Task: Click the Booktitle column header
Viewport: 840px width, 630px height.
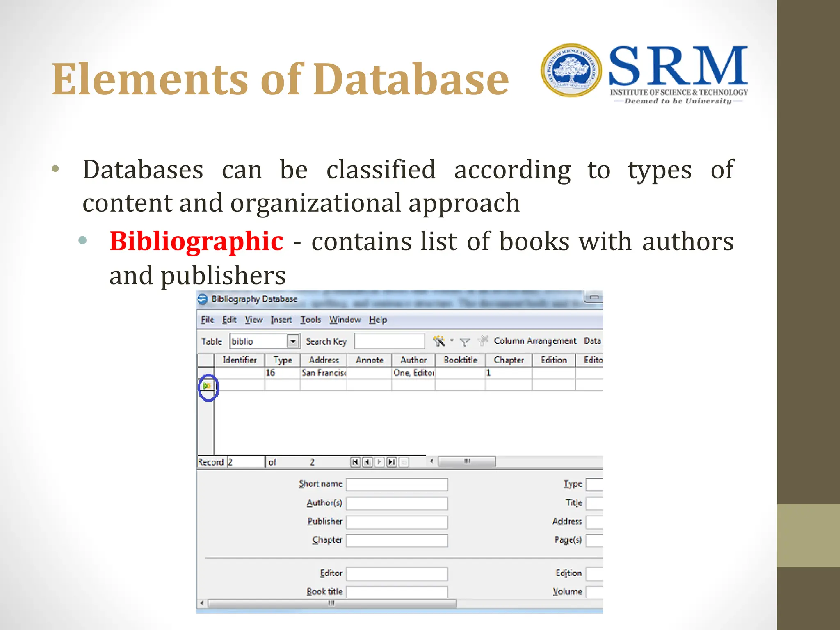Action: (x=460, y=360)
